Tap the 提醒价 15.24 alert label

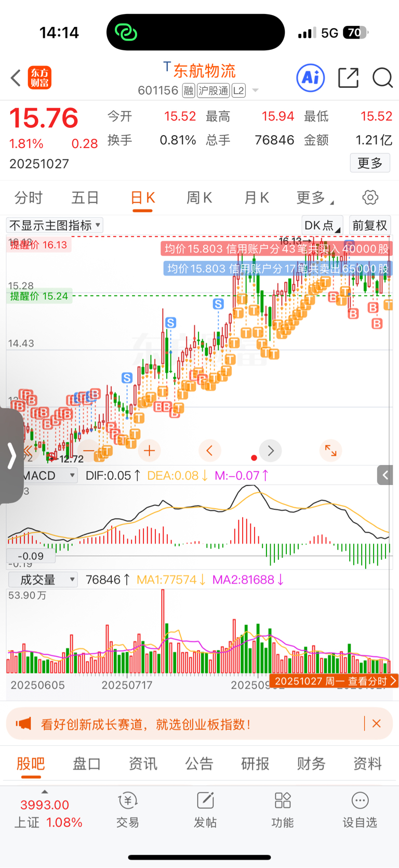coord(39,296)
